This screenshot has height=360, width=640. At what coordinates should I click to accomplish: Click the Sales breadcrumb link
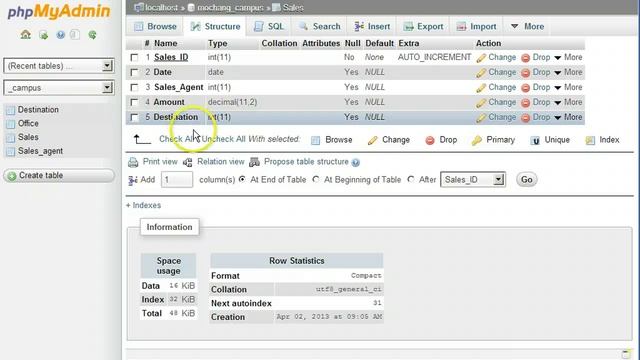coord(293,7)
